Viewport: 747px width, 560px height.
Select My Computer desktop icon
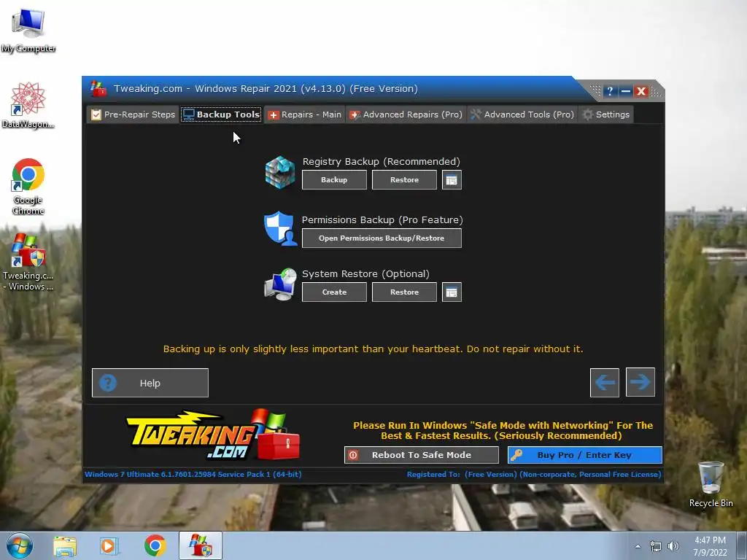coord(28,29)
